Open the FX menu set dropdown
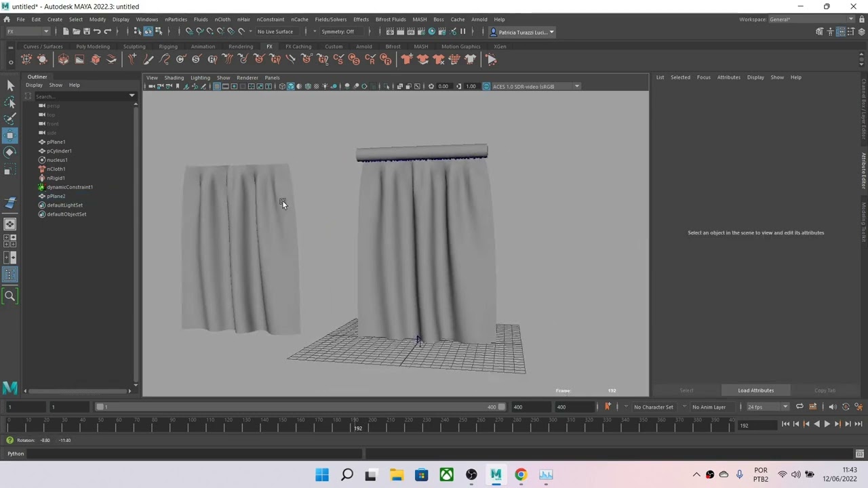Screen dimensions: 868x488 [x=28, y=32]
